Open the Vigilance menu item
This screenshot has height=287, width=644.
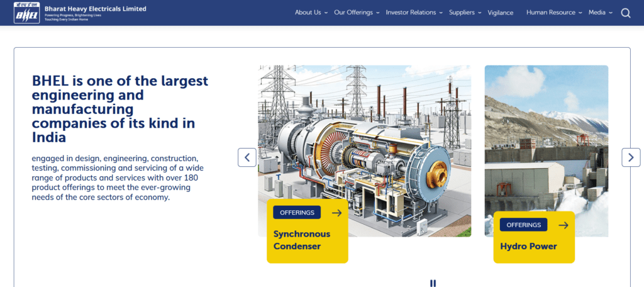[x=500, y=13]
